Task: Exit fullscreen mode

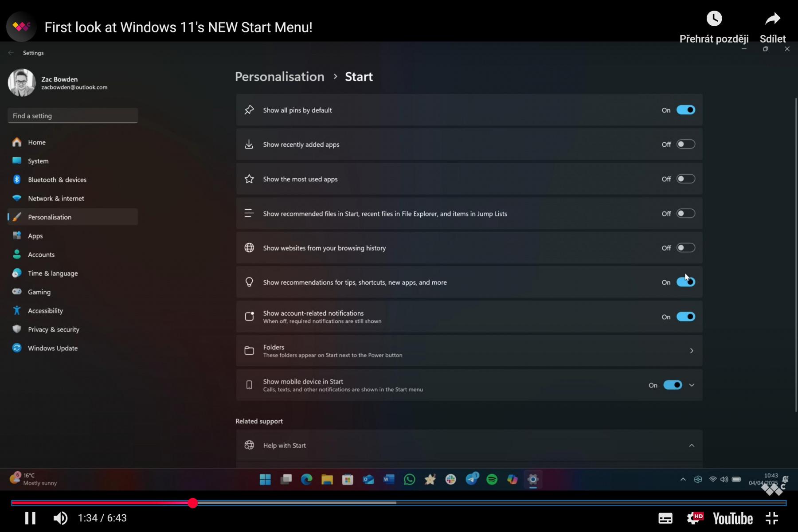Action: (772, 518)
